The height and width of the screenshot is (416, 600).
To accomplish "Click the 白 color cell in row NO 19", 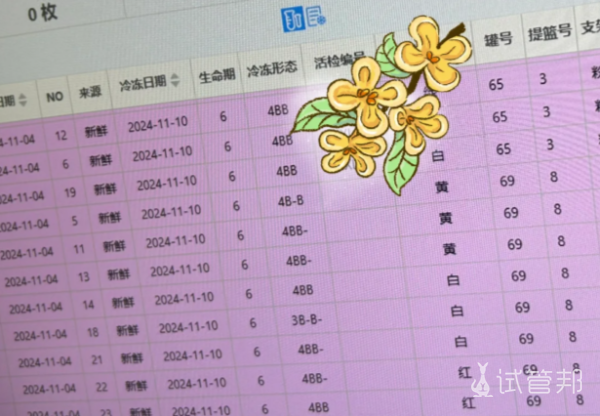I will click(x=438, y=156).
